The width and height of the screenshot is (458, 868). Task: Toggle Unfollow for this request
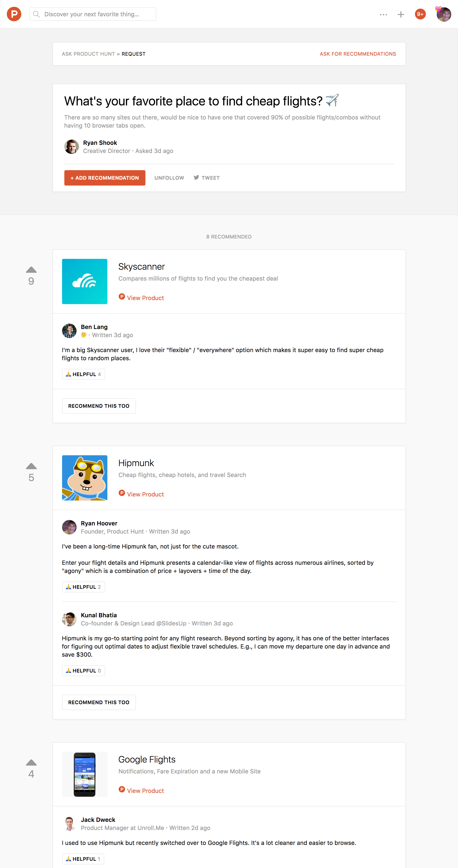[x=169, y=178]
